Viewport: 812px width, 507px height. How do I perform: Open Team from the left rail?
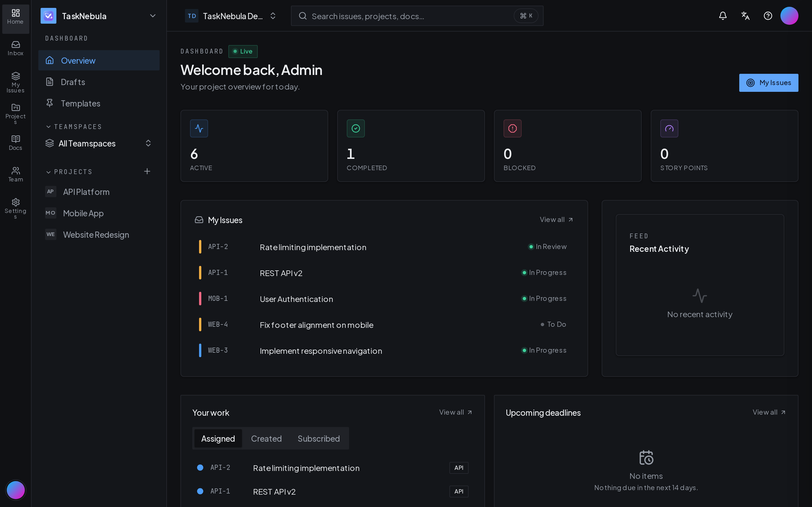[x=16, y=174]
